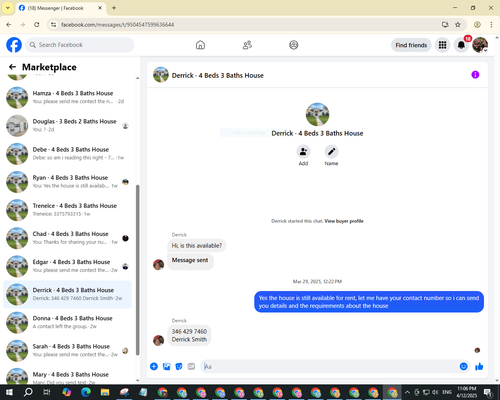View site information icon in address bar
This screenshot has height=400, width=500.
(x=53, y=24)
